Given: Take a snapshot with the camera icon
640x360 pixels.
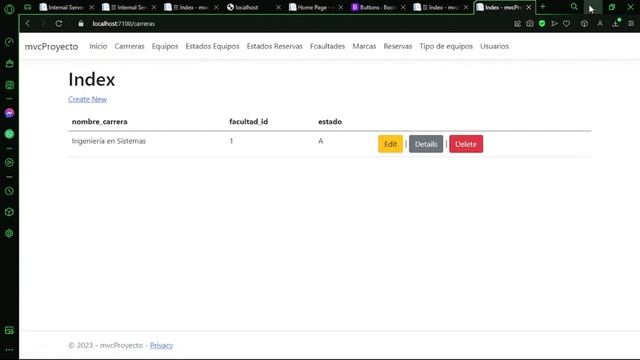Looking at the screenshot, I should [x=530, y=24].
